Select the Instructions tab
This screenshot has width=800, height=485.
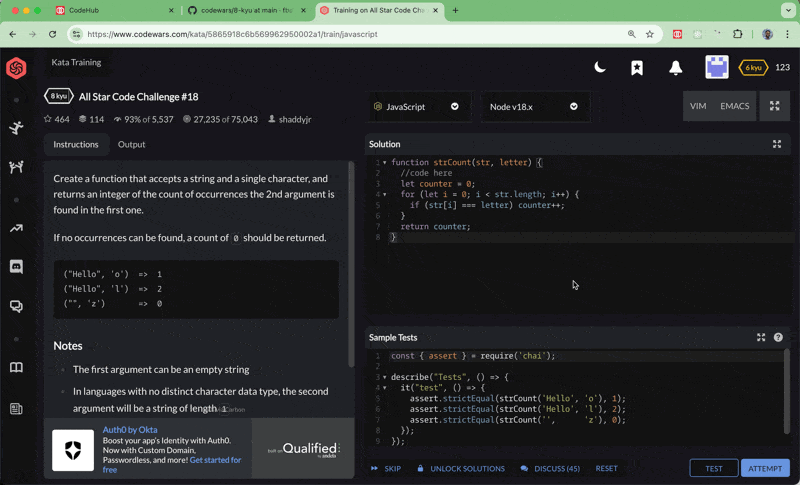coord(76,144)
